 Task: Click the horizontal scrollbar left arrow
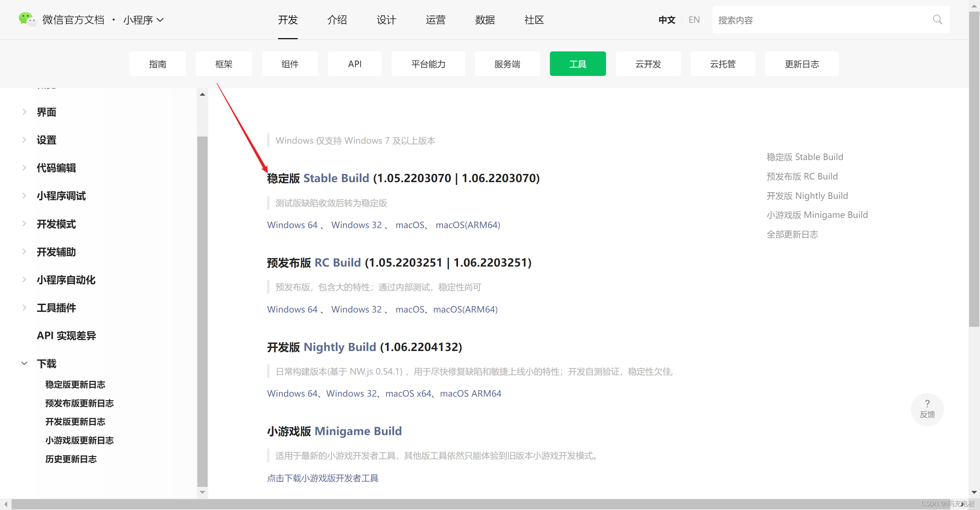coord(6,504)
